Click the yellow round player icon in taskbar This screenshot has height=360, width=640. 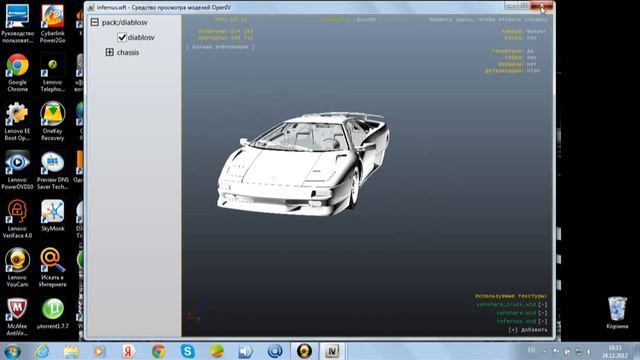pos(304,351)
